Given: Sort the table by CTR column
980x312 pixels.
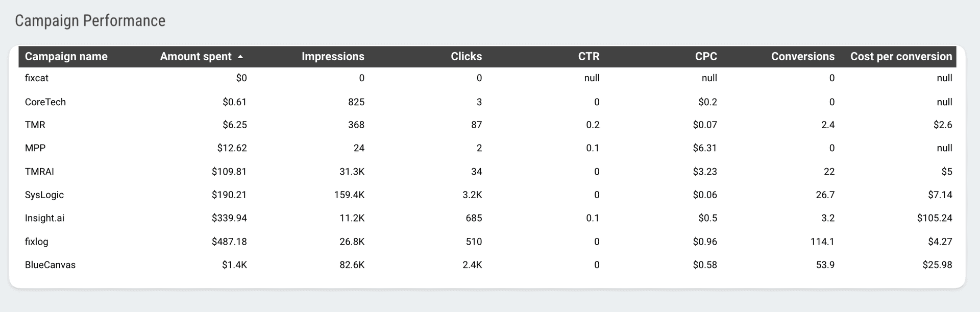Looking at the screenshot, I should 589,57.
